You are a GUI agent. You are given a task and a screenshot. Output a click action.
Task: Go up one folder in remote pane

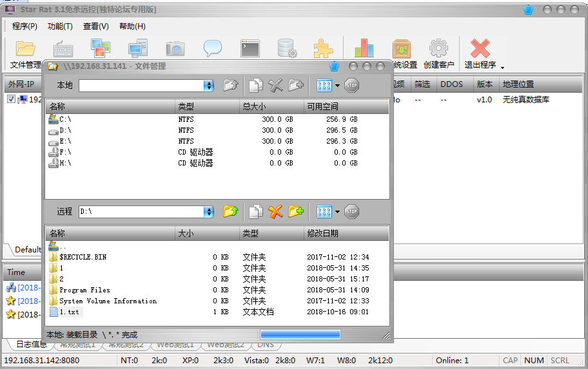(231, 212)
